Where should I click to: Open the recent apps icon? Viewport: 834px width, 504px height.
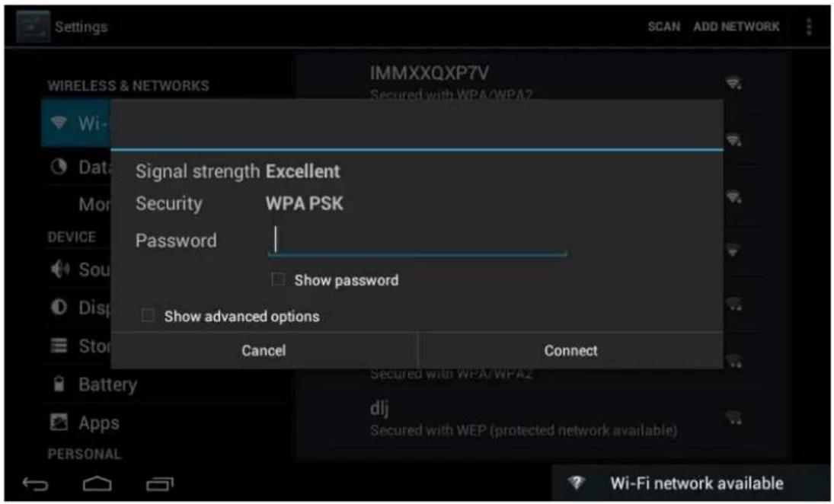[x=160, y=483]
